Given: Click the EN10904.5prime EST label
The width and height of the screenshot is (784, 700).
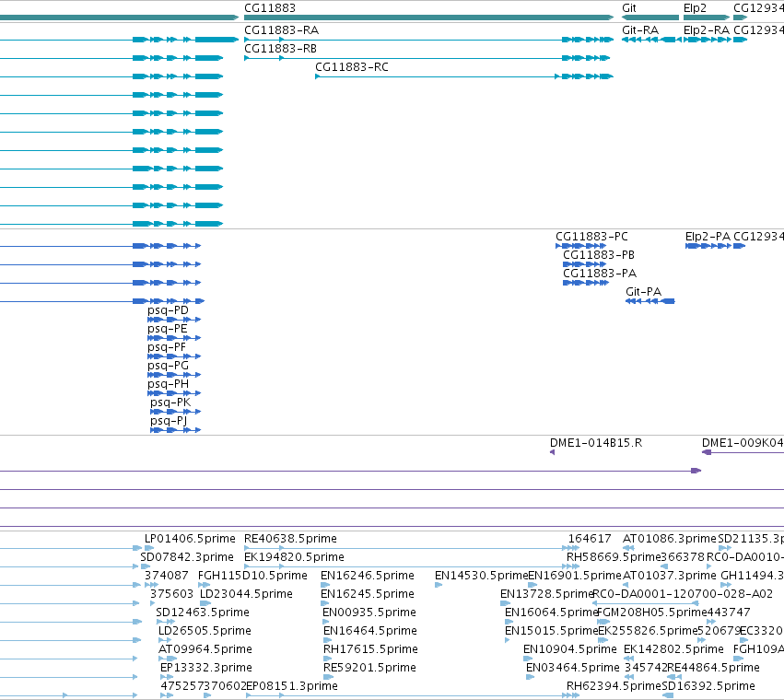Looking at the screenshot, I should click(x=570, y=649).
